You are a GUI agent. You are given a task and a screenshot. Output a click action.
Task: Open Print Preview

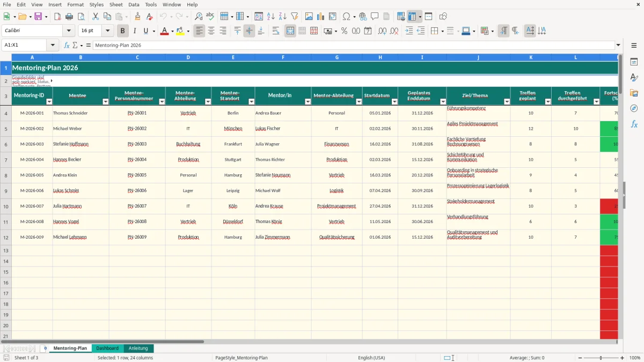80,17
